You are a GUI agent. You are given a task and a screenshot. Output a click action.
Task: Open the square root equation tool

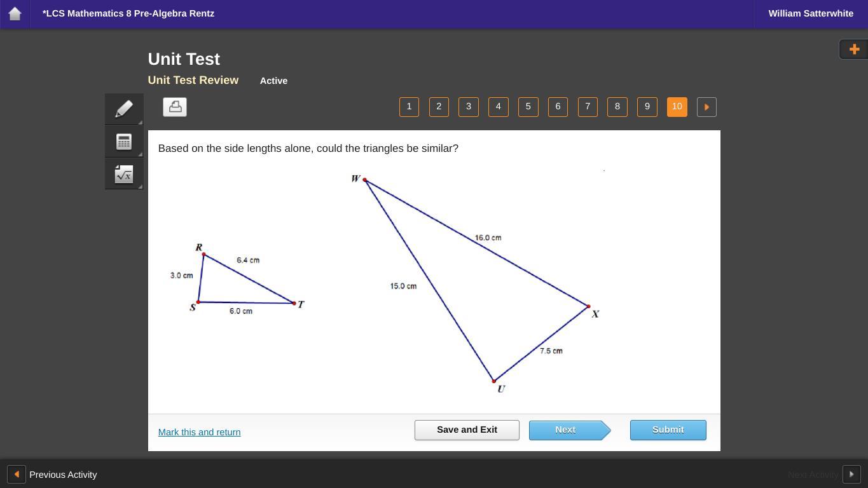[124, 174]
